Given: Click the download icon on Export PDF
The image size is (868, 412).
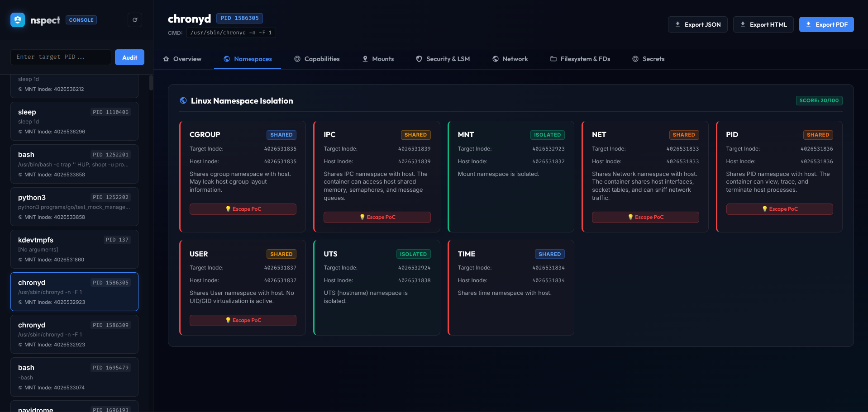Looking at the screenshot, I should 808,24.
